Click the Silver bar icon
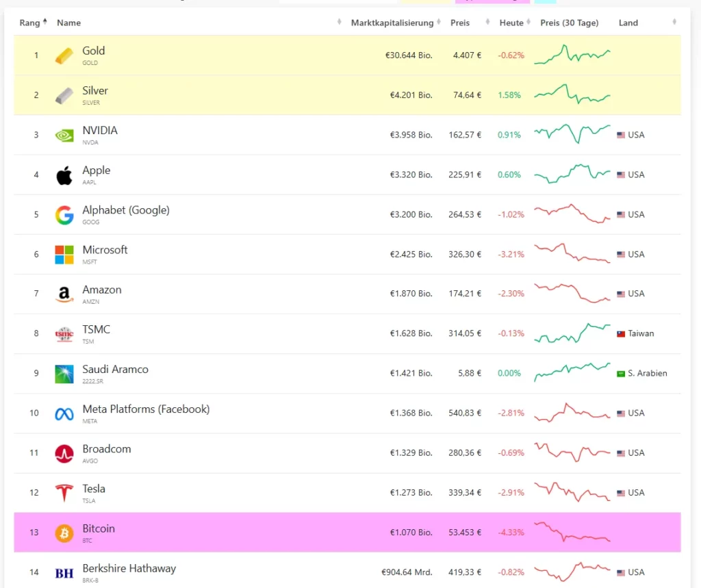Image resolution: width=701 pixels, height=588 pixels. 64,96
